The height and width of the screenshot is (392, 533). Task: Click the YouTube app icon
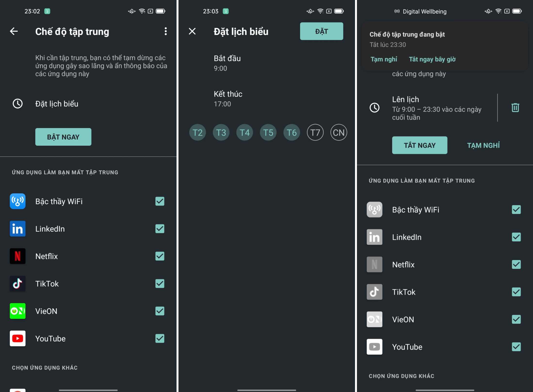[x=17, y=339]
